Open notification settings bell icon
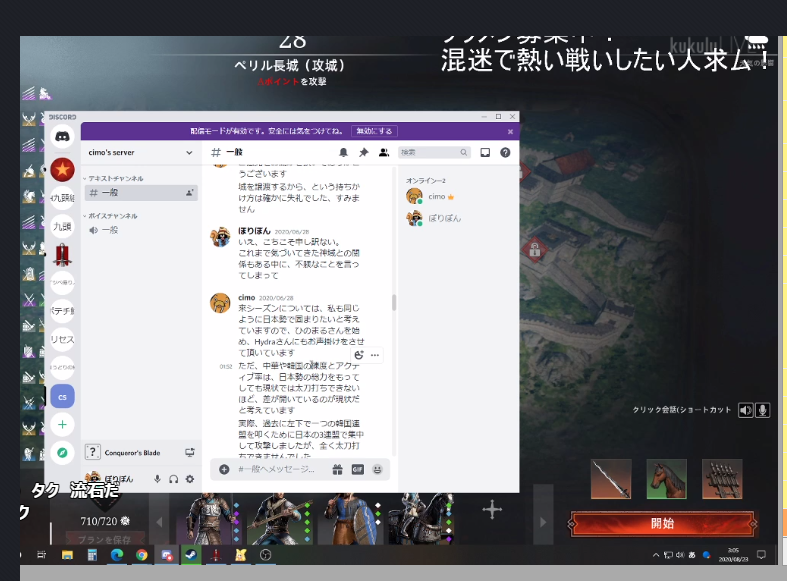Image resolution: width=787 pixels, height=581 pixels. click(343, 153)
